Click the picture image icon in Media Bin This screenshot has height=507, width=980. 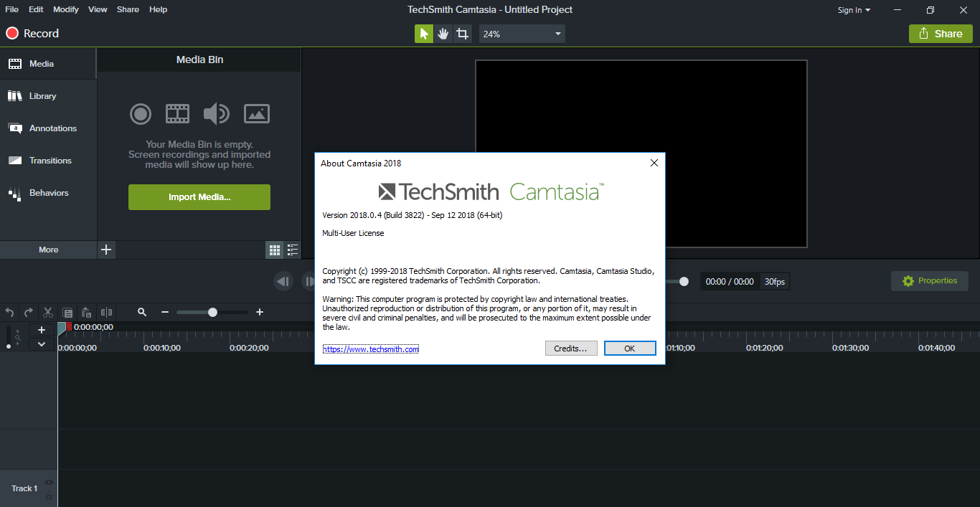pyautogui.click(x=256, y=113)
